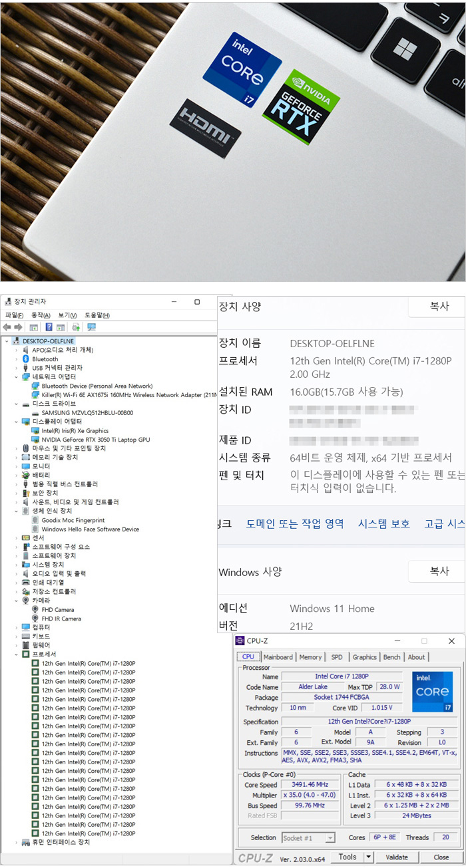
Task: Click the Intel Core i7 1280P name field
Action: pos(342,676)
